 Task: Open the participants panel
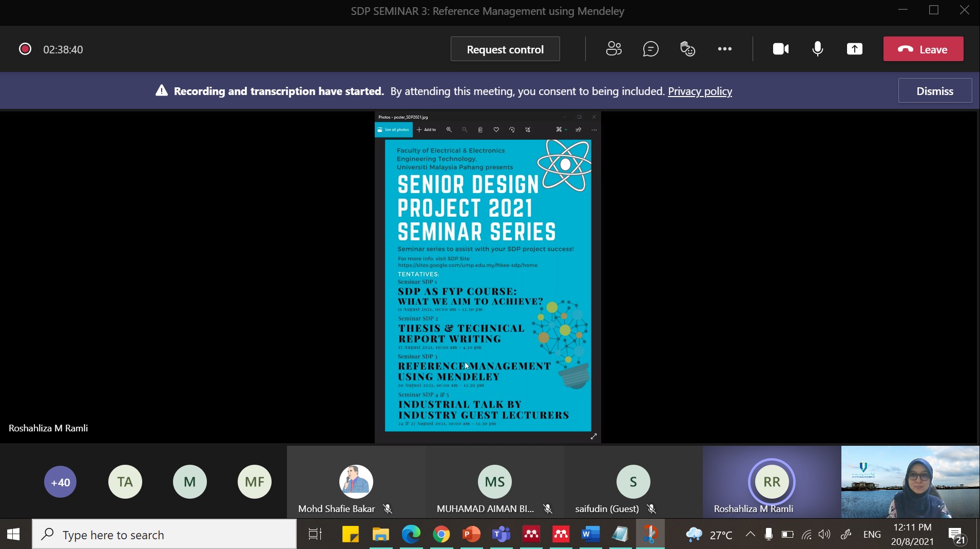pyautogui.click(x=614, y=49)
